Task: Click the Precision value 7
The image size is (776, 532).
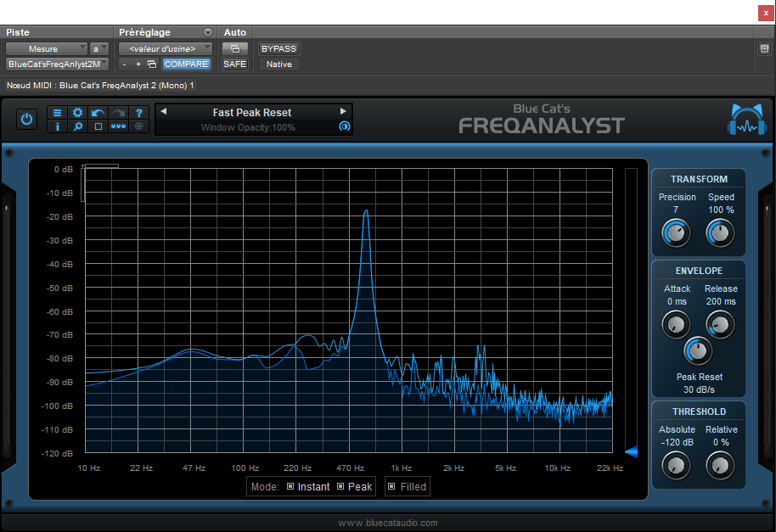Action: [x=676, y=210]
